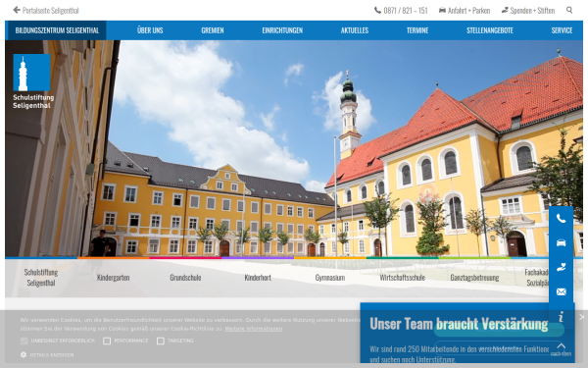Image resolution: width=588 pixels, height=368 pixels.
Task: Open the Über uns menu
Action: pyautogui.click(x=150, y=30)
